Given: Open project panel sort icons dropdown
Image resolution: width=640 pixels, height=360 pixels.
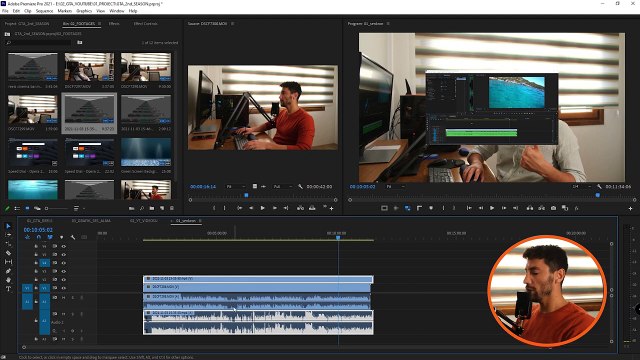Looking at the screenshot, I should 78,208.
